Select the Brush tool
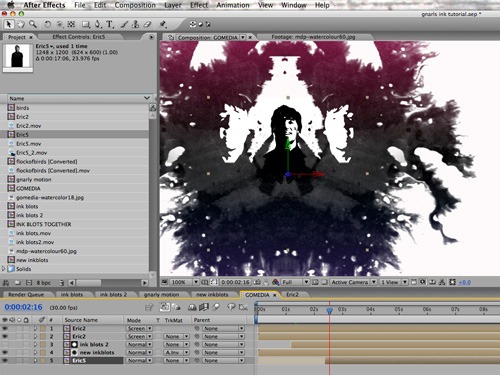 [124, 24]
